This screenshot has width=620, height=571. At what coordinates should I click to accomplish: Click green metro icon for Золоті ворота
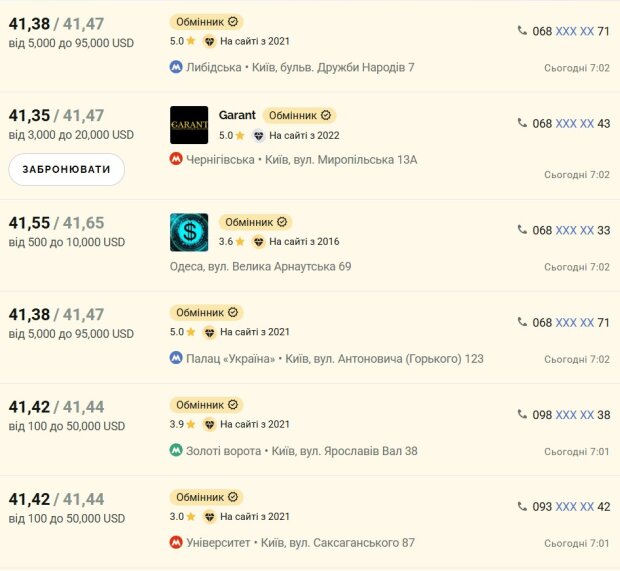point(176,450)
